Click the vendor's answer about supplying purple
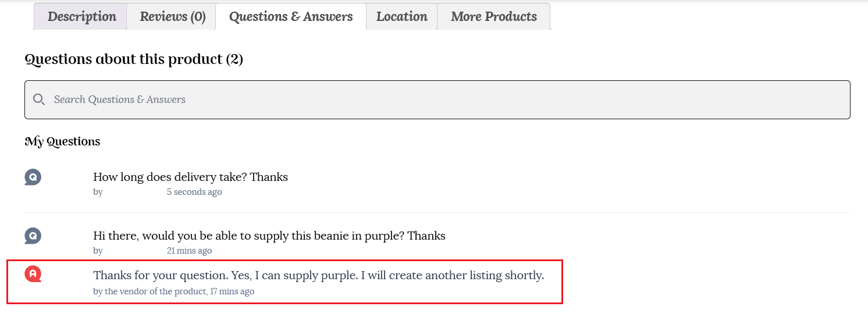 click(x=318, y=276)
